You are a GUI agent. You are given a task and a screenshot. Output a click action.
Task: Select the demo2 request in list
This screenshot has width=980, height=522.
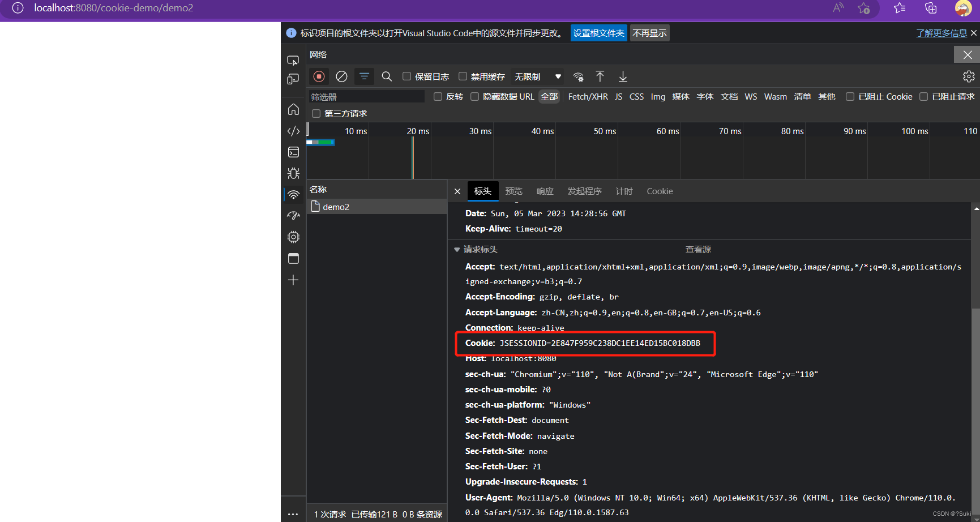[336, 207]
